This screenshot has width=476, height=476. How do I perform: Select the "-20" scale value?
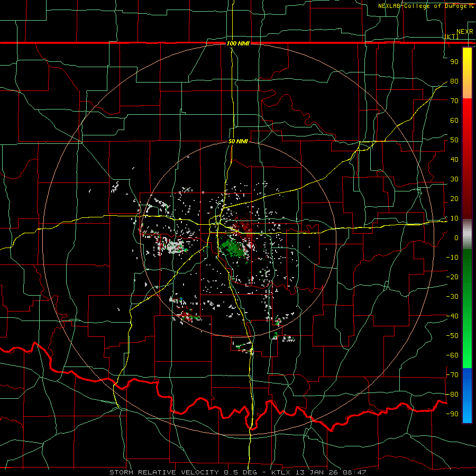tap(452, 277)
